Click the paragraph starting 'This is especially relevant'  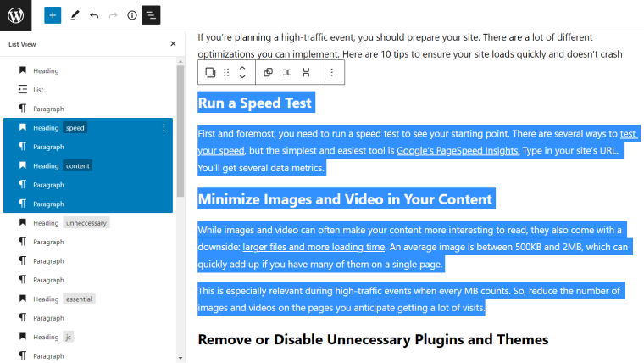tap(410, 299)
